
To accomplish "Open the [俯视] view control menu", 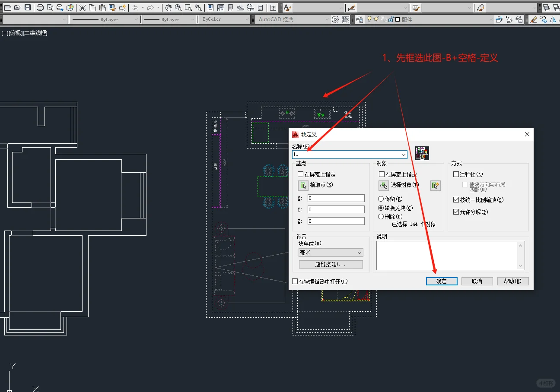I will [x=15, y=33].
